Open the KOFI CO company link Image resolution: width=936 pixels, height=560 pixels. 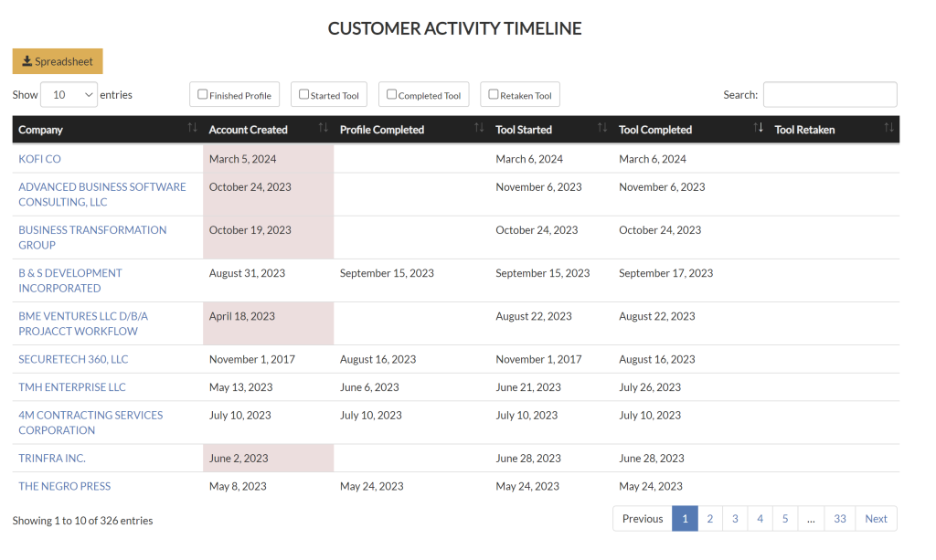[39, 159]
